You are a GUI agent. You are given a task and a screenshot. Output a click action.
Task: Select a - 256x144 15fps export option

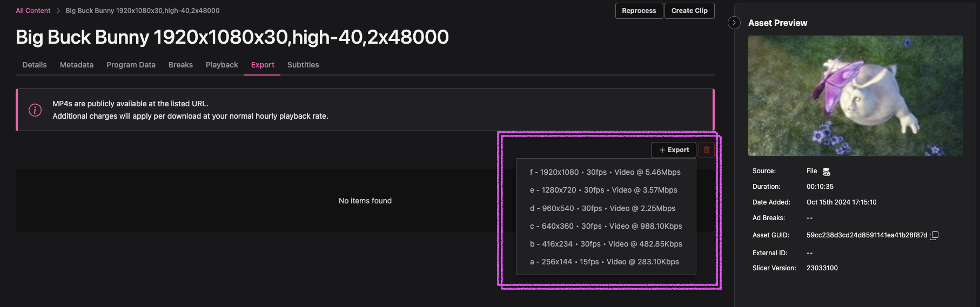coord(606,262)
